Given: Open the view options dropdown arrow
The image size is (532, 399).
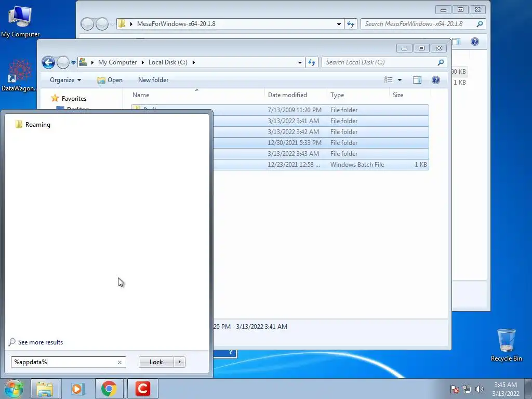Looking at the screenshot, I should tap(400, 80).
